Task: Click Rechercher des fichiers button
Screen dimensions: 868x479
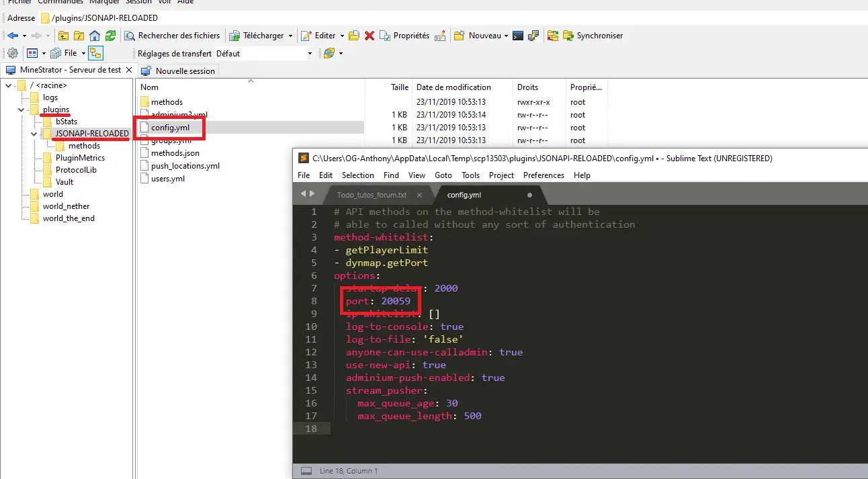Action: [x=172, y=36]
